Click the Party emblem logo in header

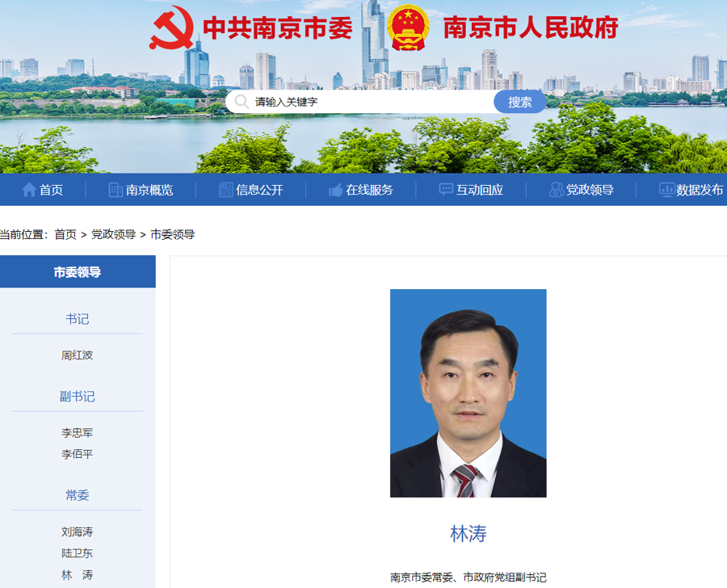tap(172, 27)
